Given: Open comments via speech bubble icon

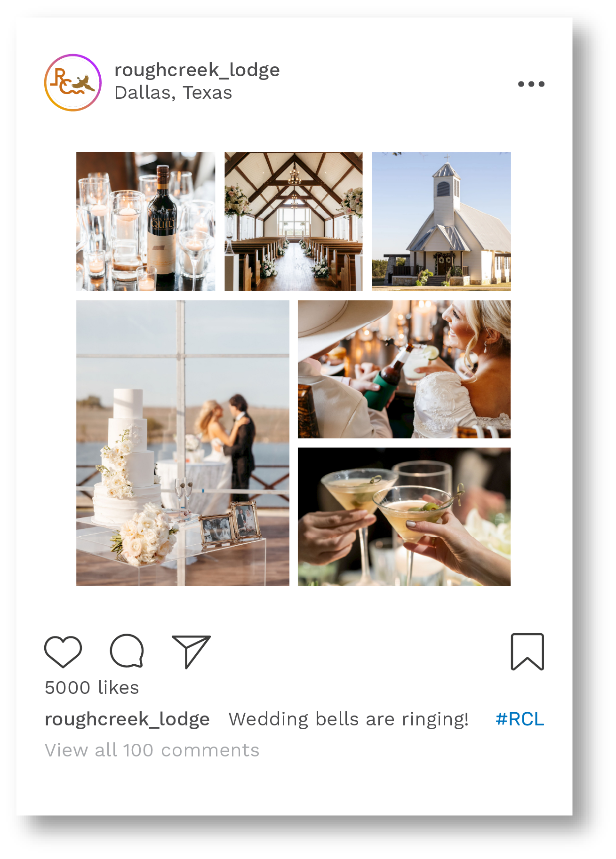Looking at the screenshot, I should pos(127,651).
